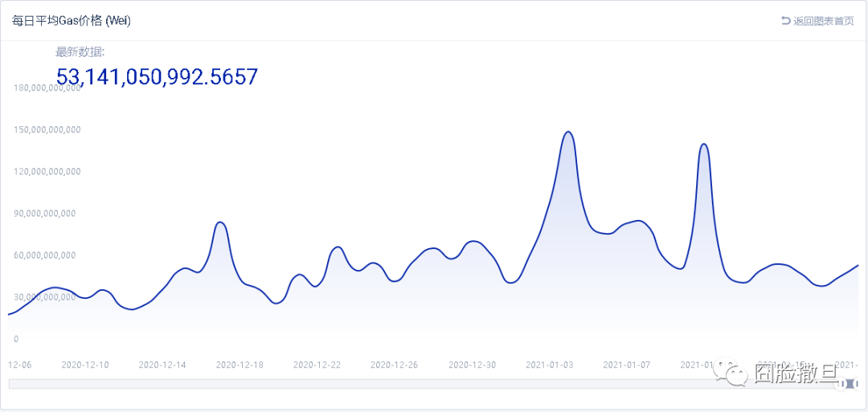This screenshot has width=868, height=412.
Task: Click the line's peak just before 2020-12-18
Action: (x=220, y=222)
